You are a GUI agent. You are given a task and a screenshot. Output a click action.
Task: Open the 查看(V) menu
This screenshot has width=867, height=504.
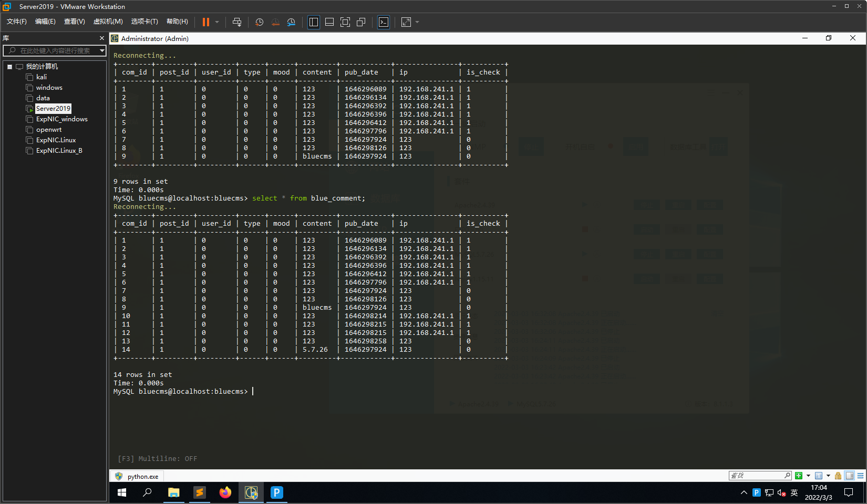click(x=74, y=22)
